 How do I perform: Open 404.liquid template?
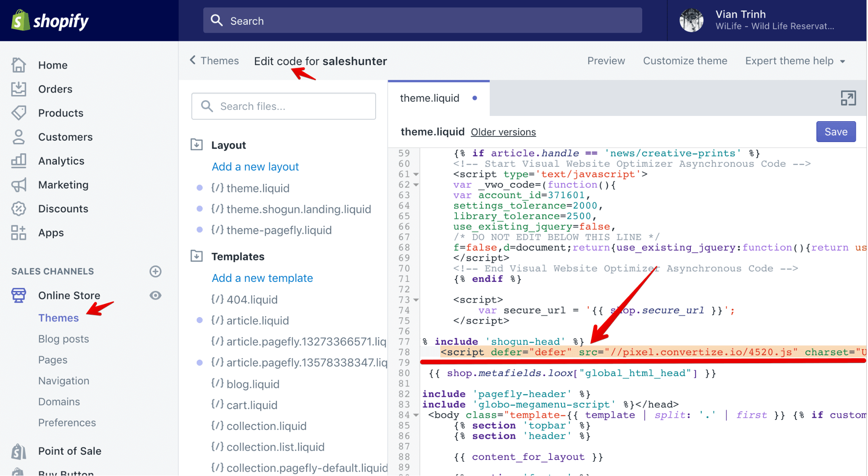[244, 300]
